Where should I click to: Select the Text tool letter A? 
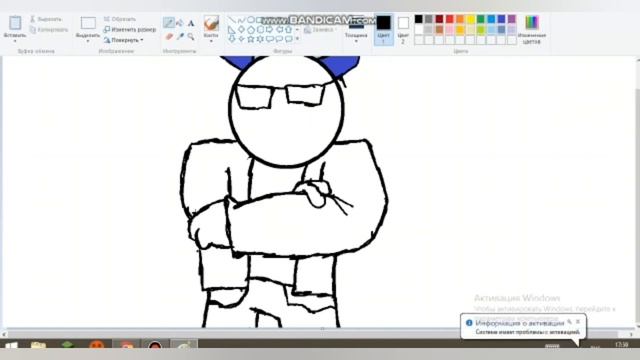[191, 23]
